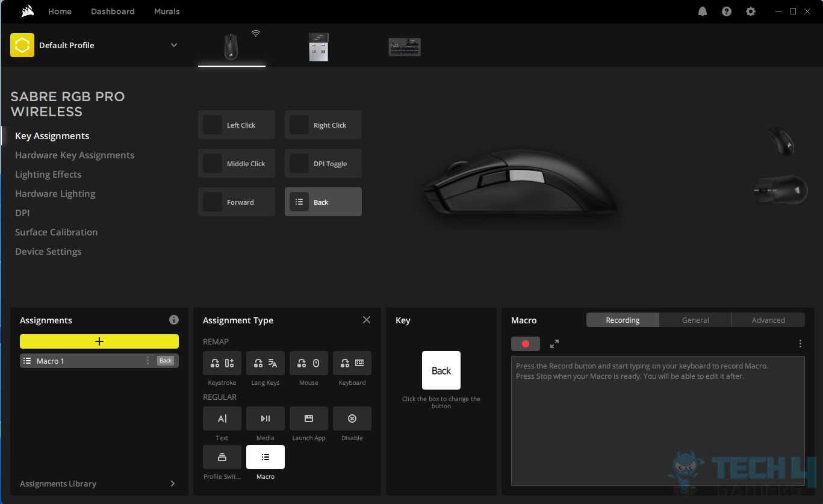The image size is (823, 504).
Task: Close the Assignment Type panel
Action: [367, 320]
